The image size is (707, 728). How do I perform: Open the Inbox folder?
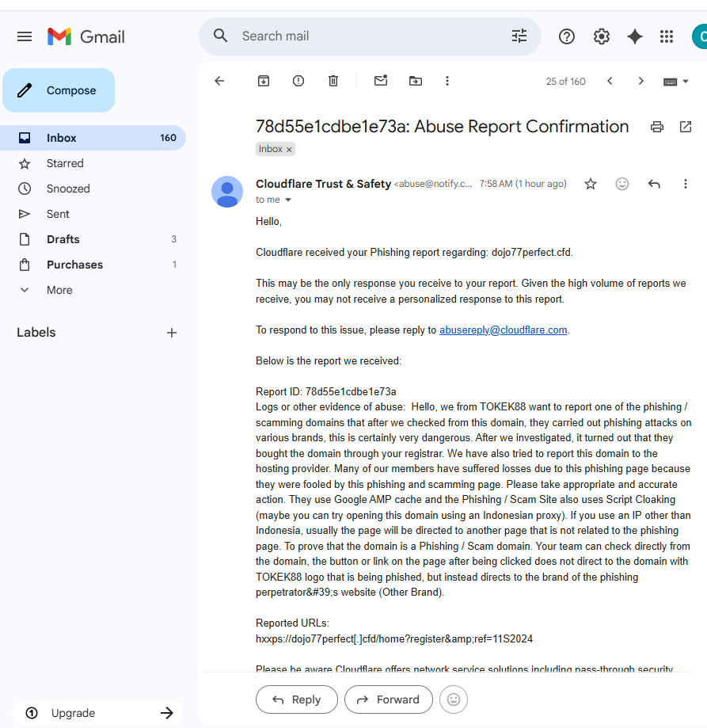click(93, 138)
